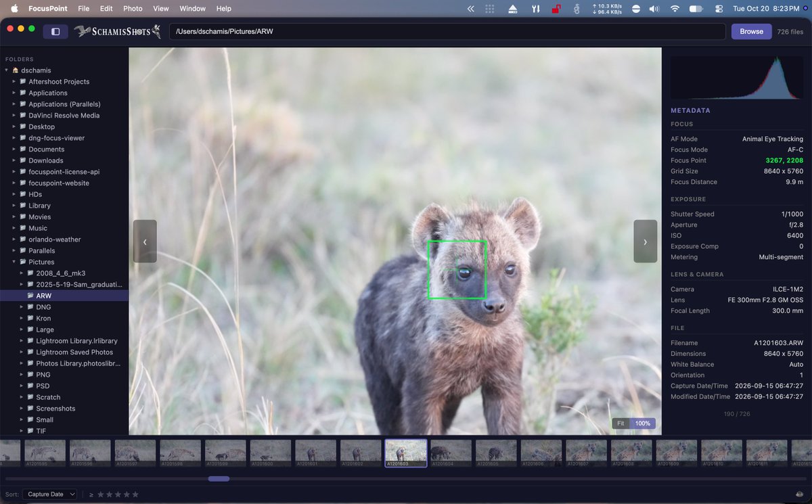
Task: Click the filename A1201603.ARW in metadata
Action: coord(779,343)
